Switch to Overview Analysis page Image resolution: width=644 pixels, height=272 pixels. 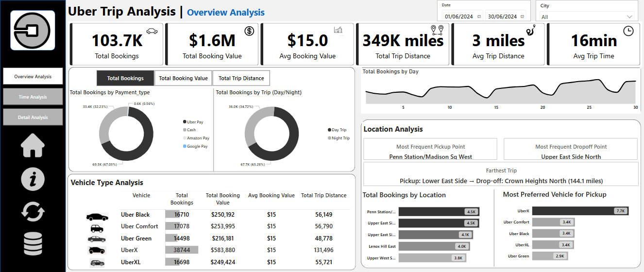(x=33, y=76)
